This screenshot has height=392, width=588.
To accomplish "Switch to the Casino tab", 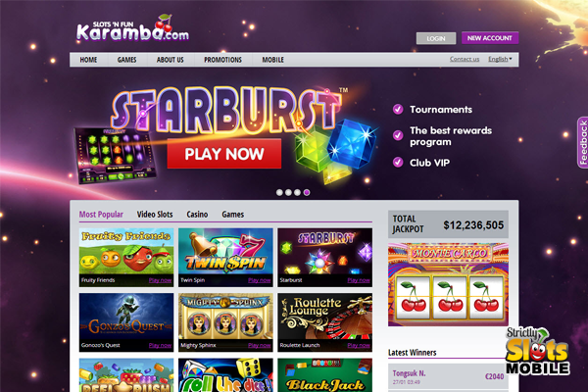I will click(x=197, y=215).
